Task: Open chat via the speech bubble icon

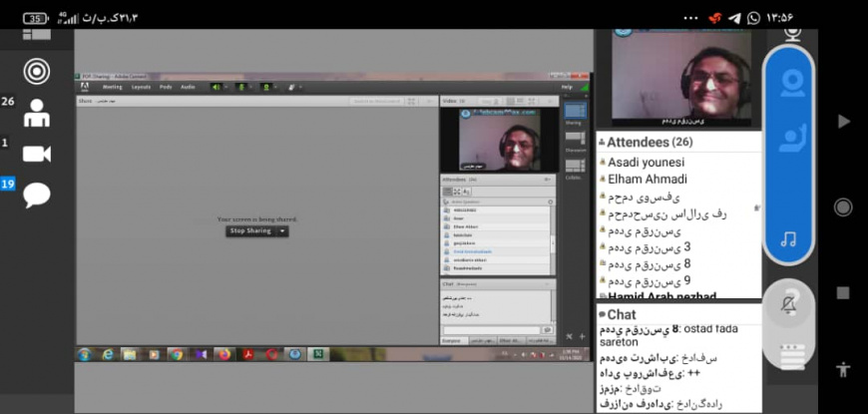Action: pos(37,194)
